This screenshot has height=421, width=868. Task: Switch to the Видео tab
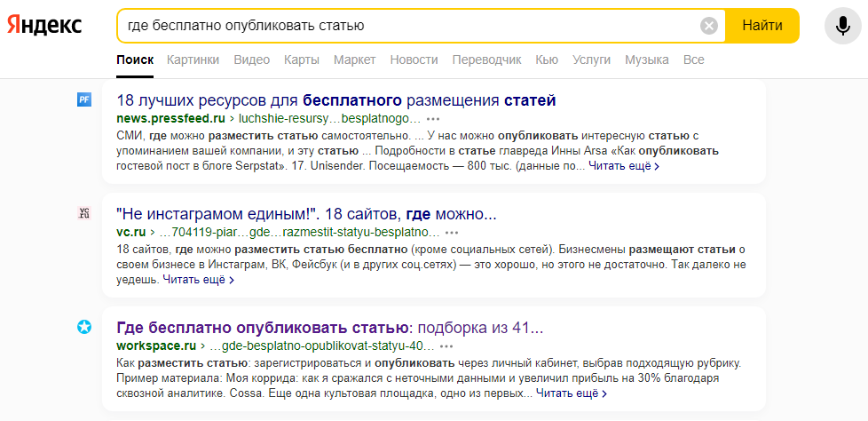(252, 60)
